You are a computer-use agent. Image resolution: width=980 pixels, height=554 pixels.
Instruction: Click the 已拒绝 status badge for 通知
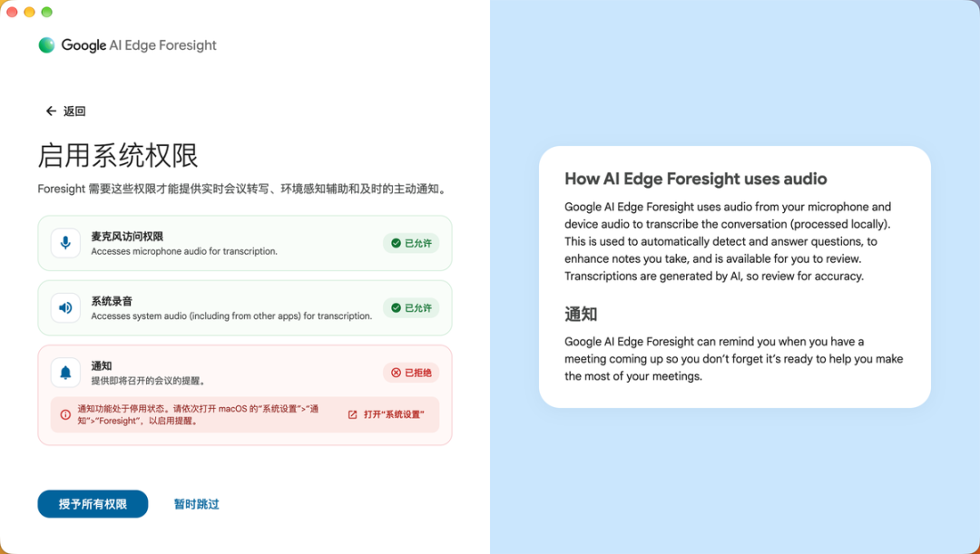(411, 373)
